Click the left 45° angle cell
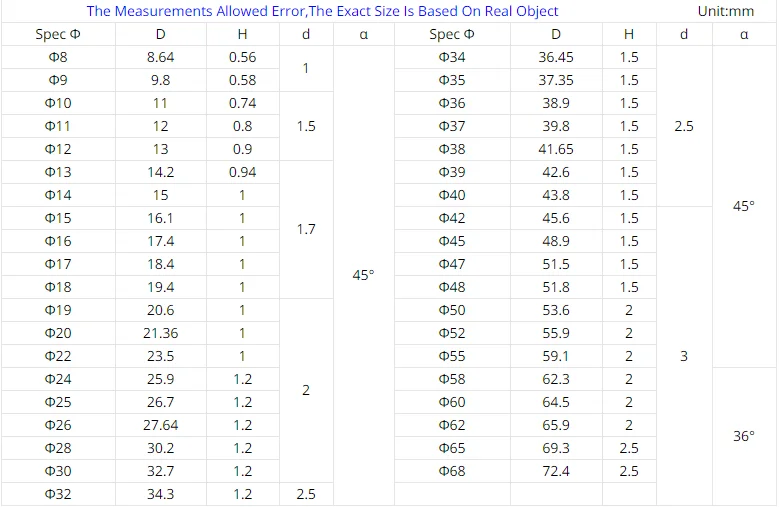The width and height of the screenshot is (779, 507). pyautogui.click(x=363, y=275)
